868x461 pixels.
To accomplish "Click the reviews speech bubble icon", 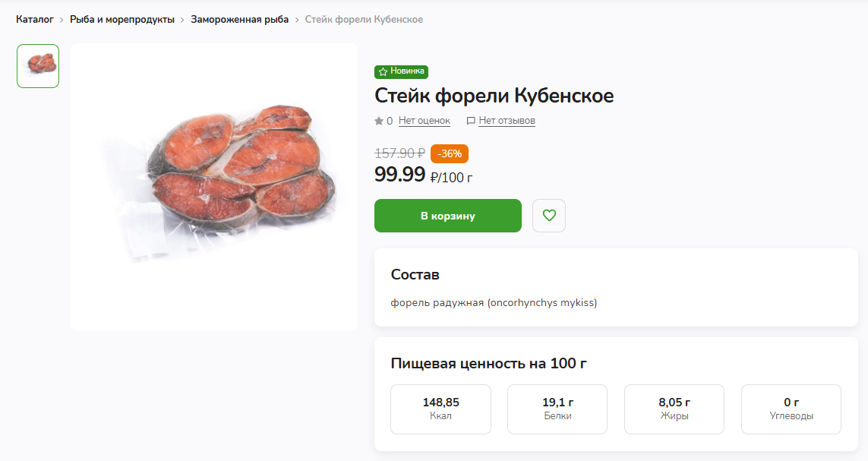I will tap(471, 121).
